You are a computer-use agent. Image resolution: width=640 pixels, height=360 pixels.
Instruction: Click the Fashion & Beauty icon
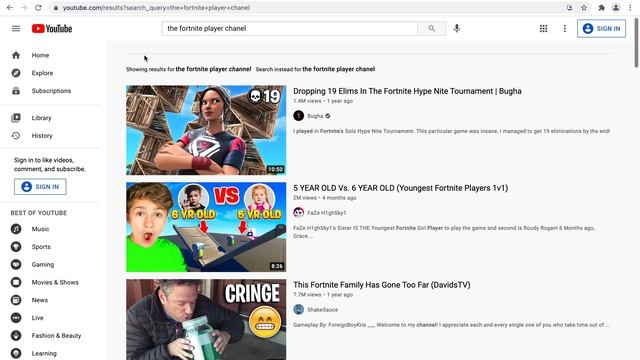(x=16, y=336)
